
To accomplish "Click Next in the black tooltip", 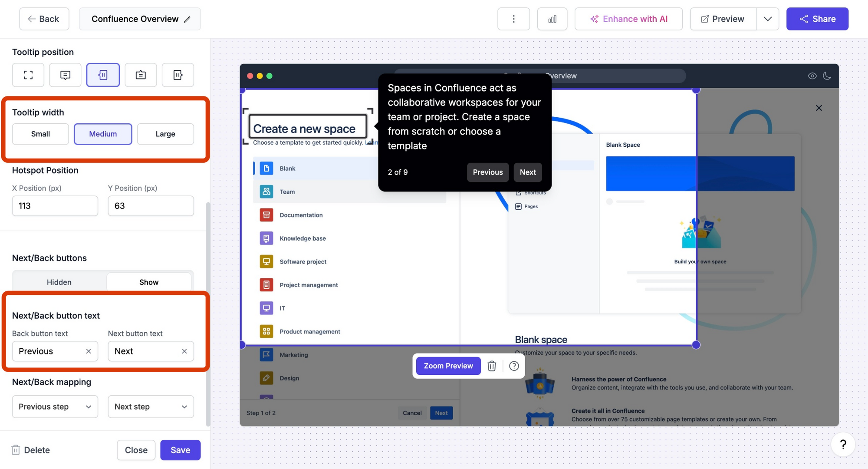I will (528, 172).
